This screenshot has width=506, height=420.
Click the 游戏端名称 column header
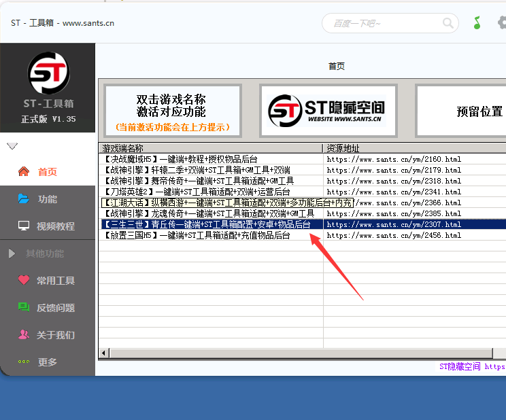[210, 148]
